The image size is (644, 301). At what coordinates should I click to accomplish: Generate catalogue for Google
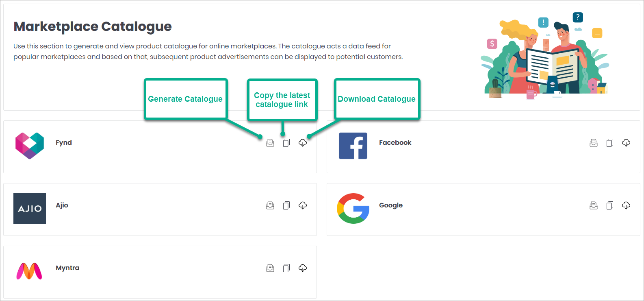tap(594, 205)
